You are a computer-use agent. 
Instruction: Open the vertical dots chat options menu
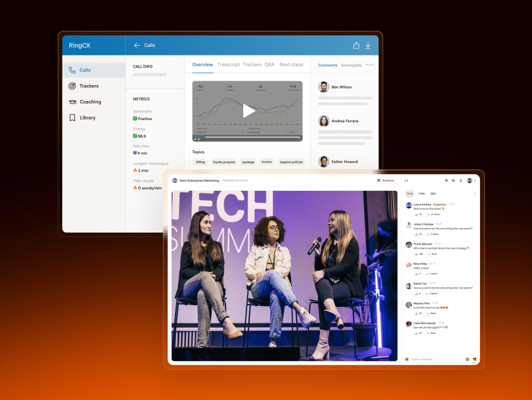coord(475,194)
